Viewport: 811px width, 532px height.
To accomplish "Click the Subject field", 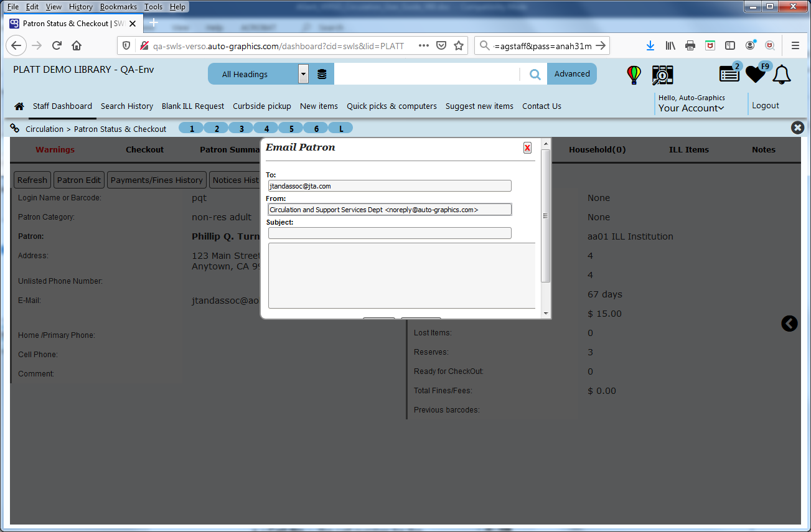I will coord(390,233).
